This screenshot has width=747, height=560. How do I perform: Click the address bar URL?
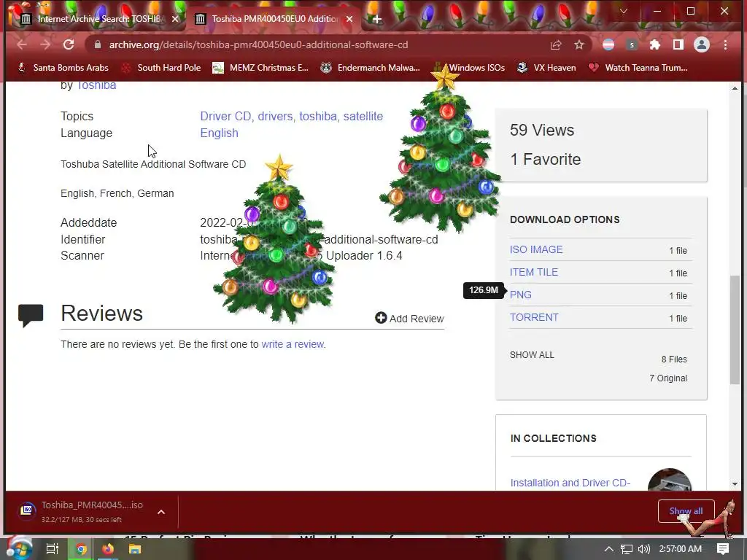258,44
